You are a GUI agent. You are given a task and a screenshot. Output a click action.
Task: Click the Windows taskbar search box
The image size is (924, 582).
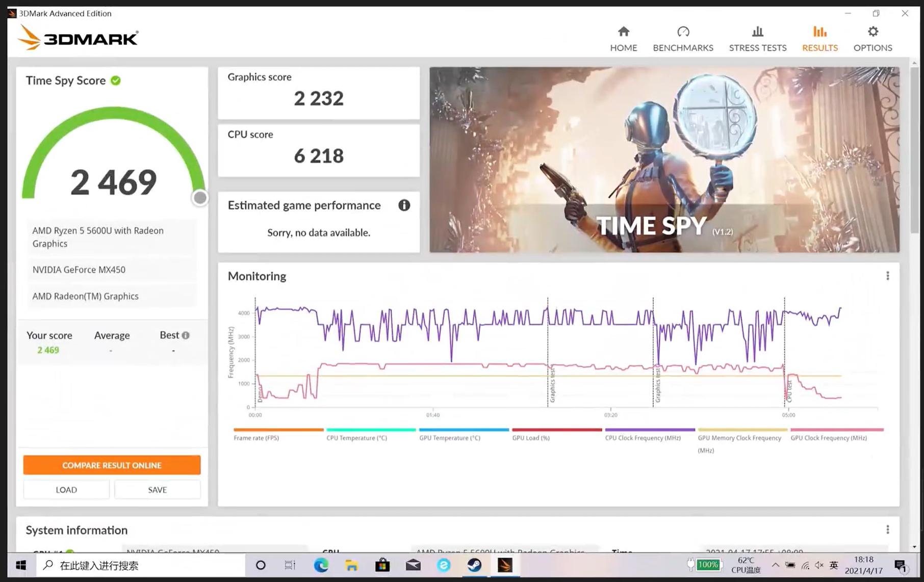[x=140, y=565]
